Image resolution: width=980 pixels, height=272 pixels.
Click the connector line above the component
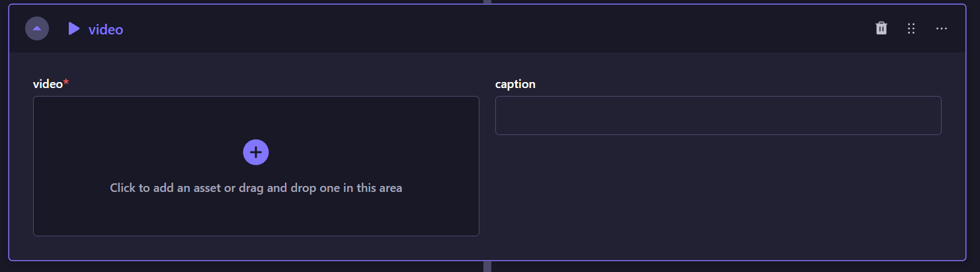(x=487, y=1)
